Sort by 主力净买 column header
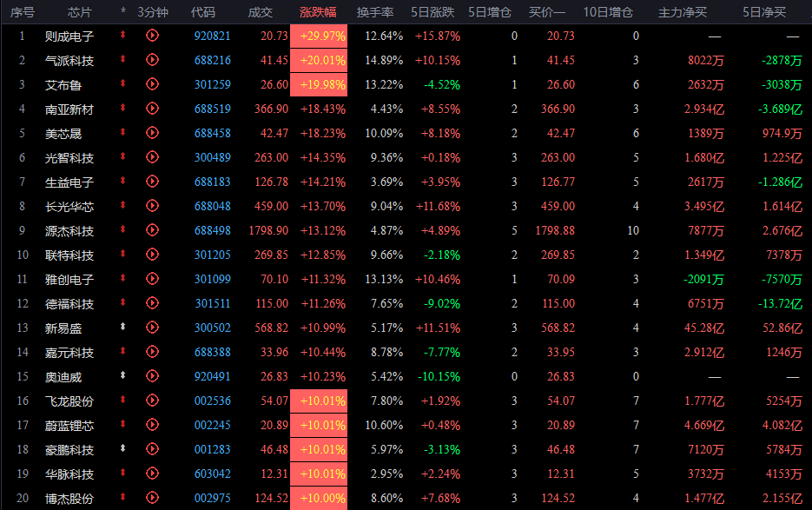812x510 pixels. point(682,12)
